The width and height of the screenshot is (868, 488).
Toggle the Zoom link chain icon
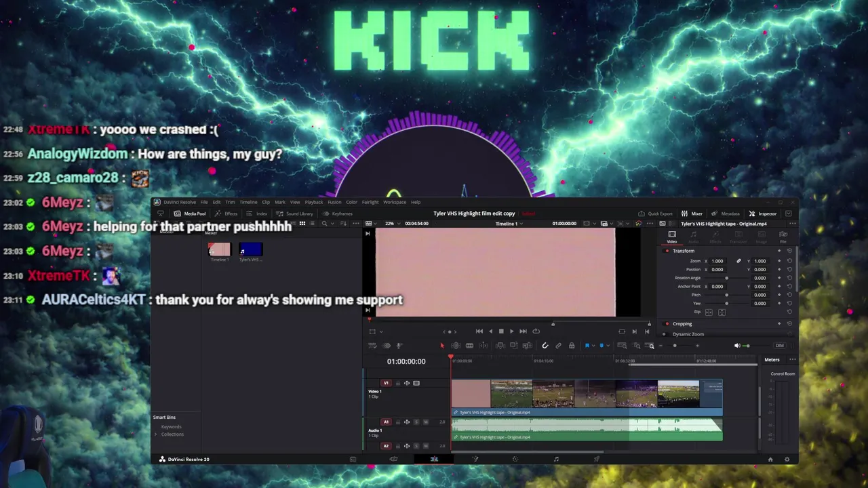click(738, 261)
